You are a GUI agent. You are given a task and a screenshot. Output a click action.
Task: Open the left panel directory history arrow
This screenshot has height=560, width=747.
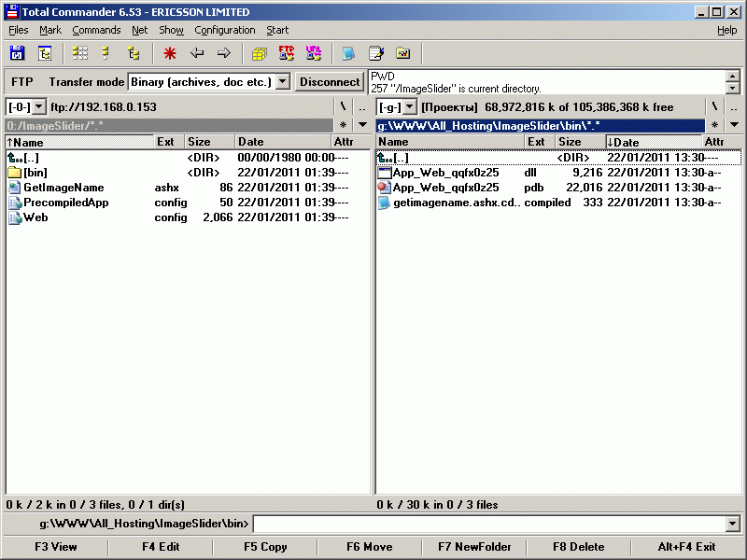click(362, 125)
